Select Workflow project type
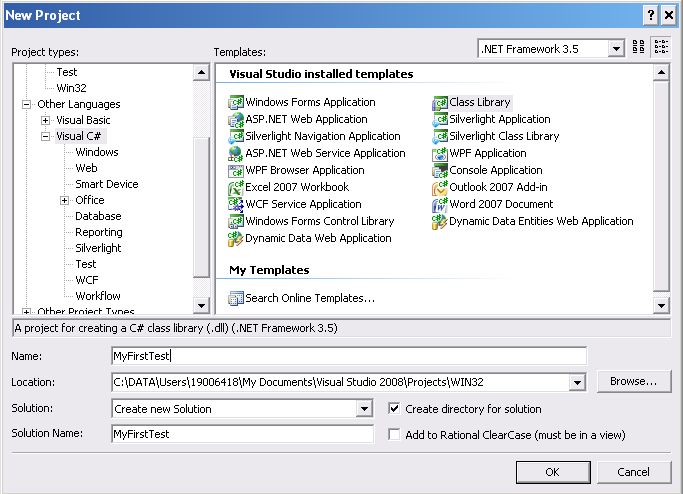This screenshot has width=683, height=494. 98,296
